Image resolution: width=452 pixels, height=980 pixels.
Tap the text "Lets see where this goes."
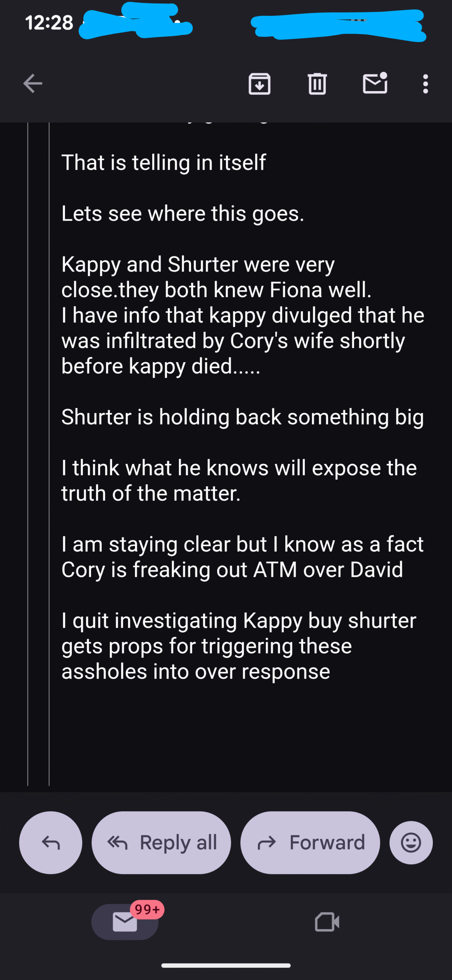[x=183, y=213]
